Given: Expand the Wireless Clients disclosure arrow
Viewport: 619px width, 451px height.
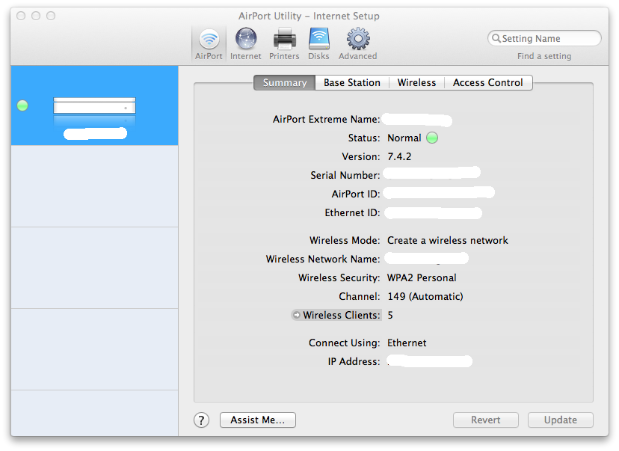Looking at the screenshot, I should 296,315.
